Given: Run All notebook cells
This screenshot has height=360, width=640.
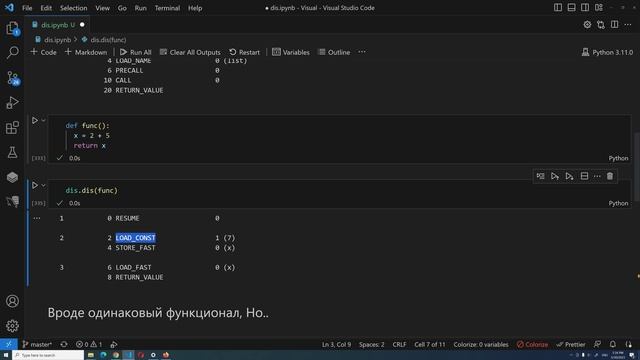Looking at the screenshot, I should pyautogui.click(x=136, y=52).
